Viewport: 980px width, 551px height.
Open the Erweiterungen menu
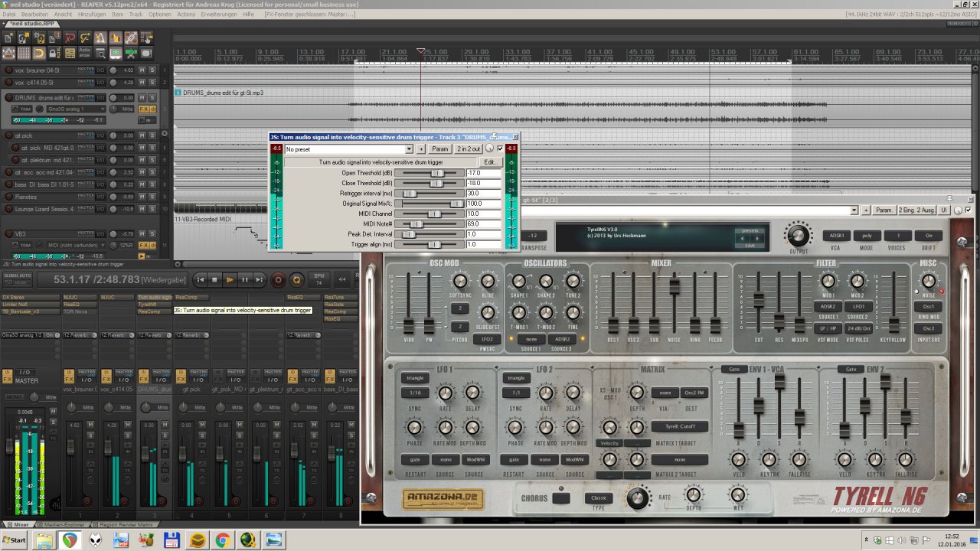pos(219,15)
